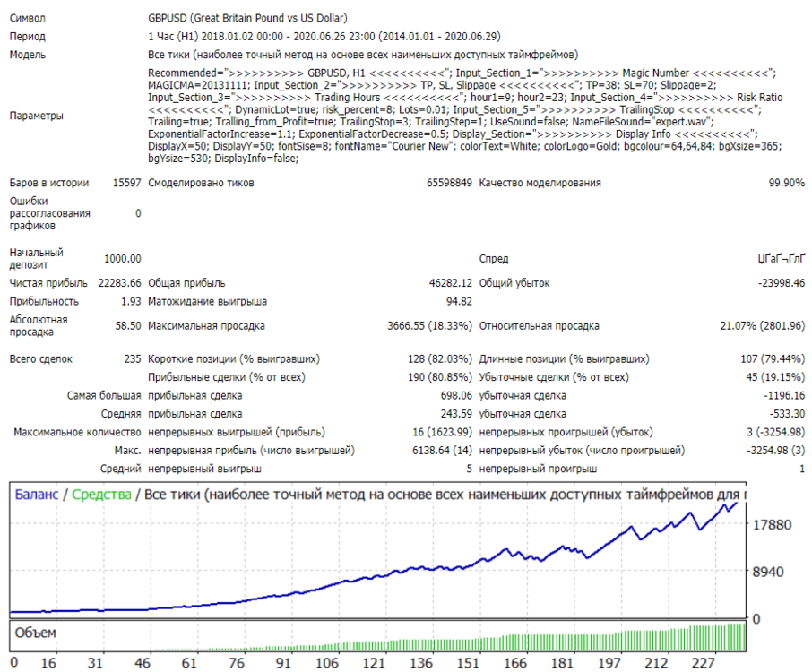Click the average loss trade value -533.30

(x=787, y=414)
